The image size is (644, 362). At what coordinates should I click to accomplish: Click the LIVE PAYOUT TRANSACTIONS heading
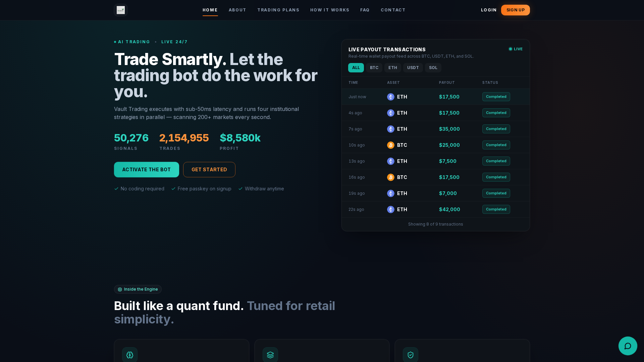point(387,50)
